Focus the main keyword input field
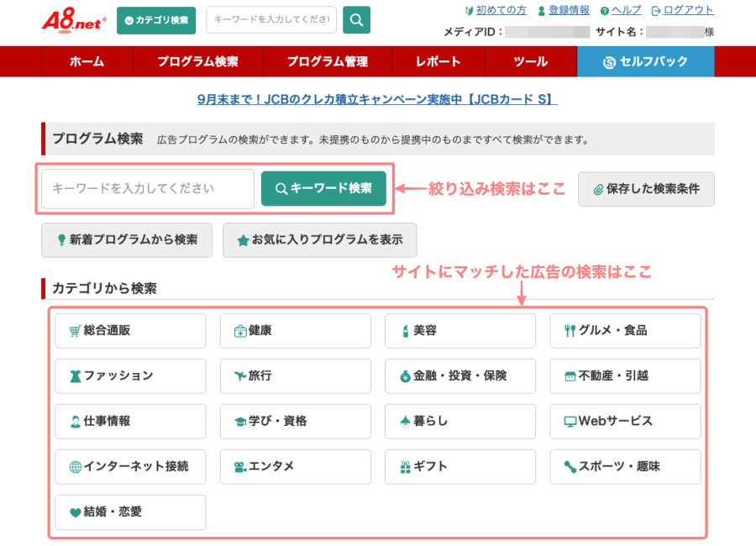This screenshot has width=756, height=546. coord(148,189)
